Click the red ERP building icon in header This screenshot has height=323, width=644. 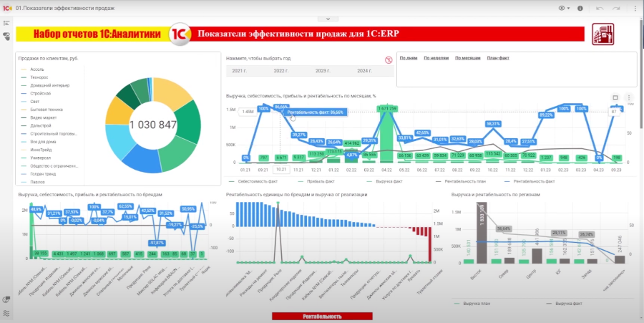[x=603, y=34]
